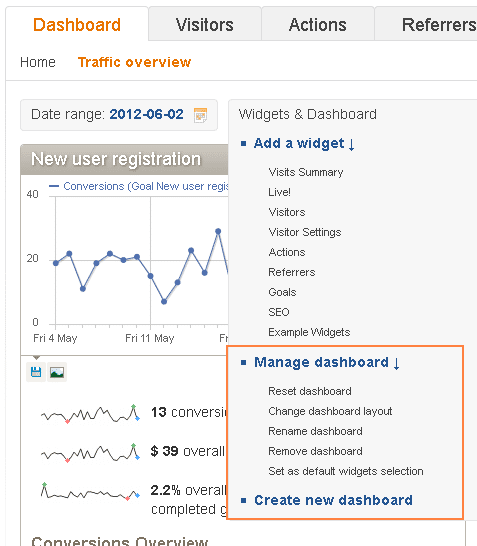
Task: Pick Visits Summary widget category
Action: [306, 172]
